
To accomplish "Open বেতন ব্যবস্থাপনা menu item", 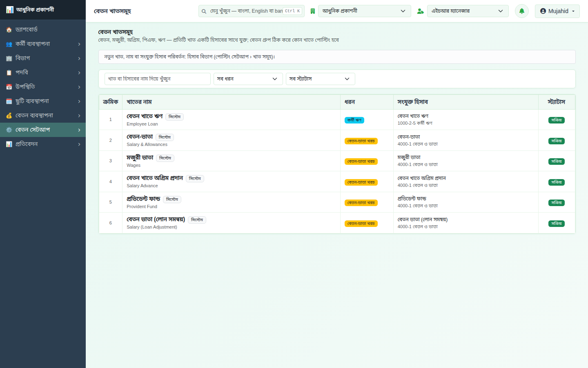I will pyautogui.click(x=43, y=116).
